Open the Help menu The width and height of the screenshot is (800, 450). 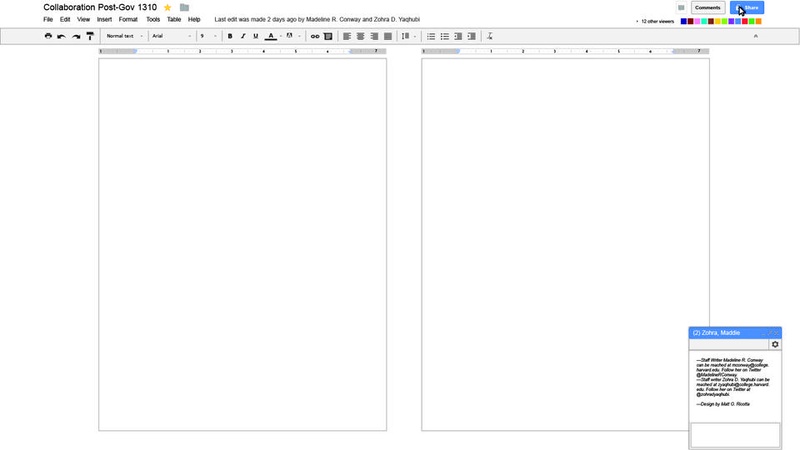point(194,19)
